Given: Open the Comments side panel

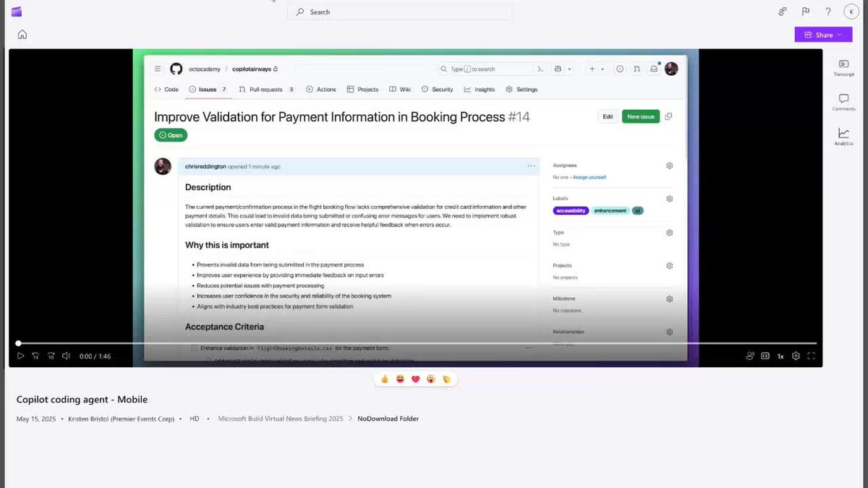Looking at the screenshot, I should (x=843, y=103).
